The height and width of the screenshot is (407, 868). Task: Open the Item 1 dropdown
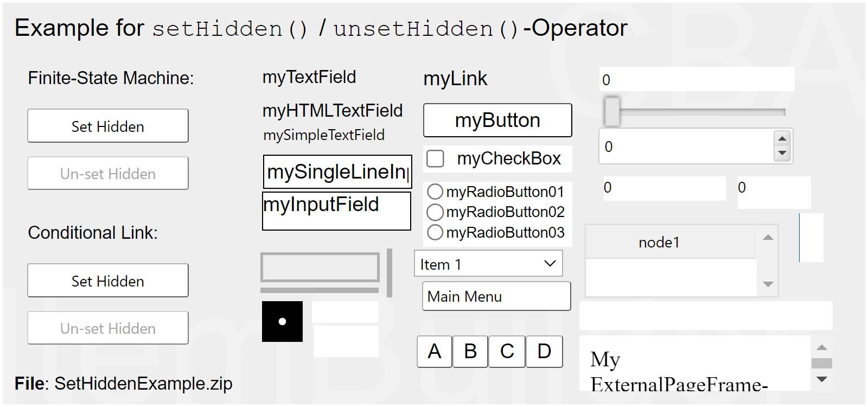tap(488, 264)
